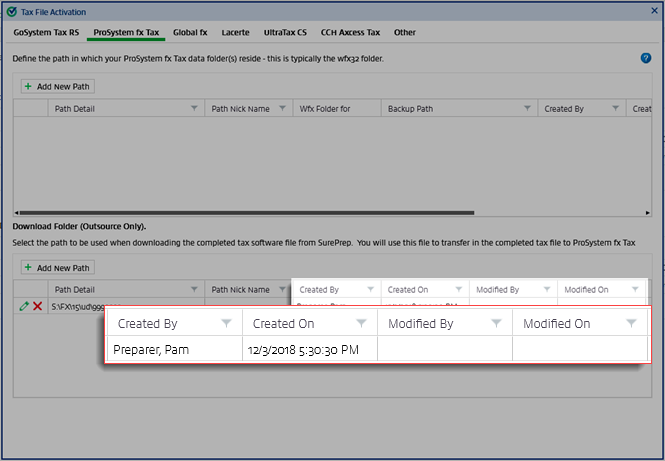The image size is (665, 461).
Task: Close the Tax File Activation window
Action: coord(653,10)
